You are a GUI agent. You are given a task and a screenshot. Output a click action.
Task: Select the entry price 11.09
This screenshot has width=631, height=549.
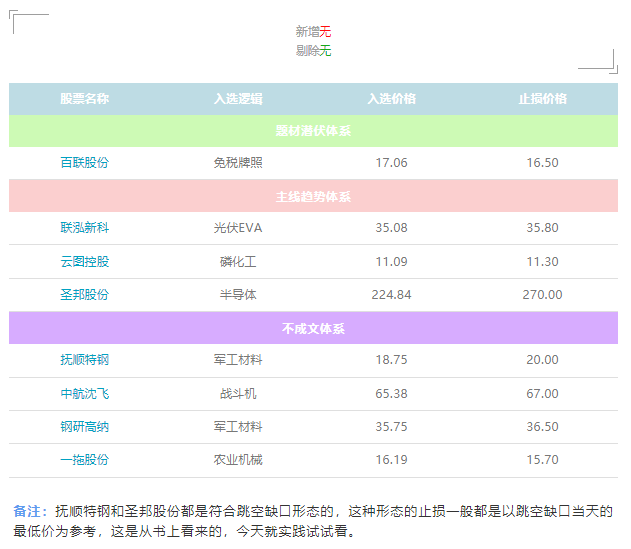coord(392,262)
